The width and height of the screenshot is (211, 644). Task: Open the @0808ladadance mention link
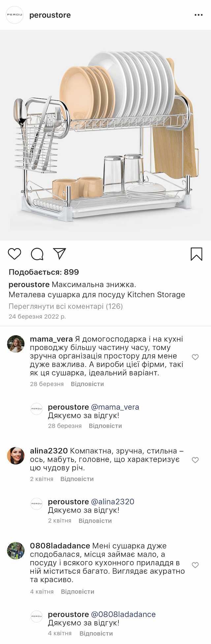(123, 614)
